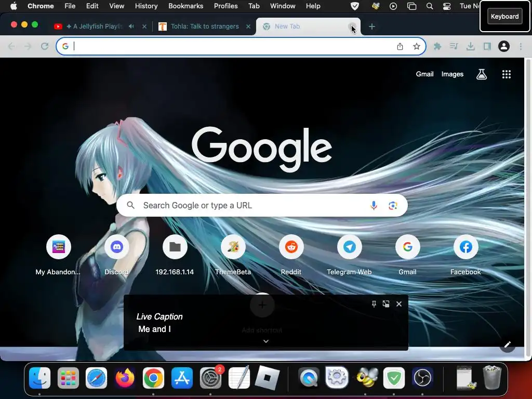This screenshot has width=532, height=399.
Task: Close the Tohla tab
Action: (x=248, y=26)
